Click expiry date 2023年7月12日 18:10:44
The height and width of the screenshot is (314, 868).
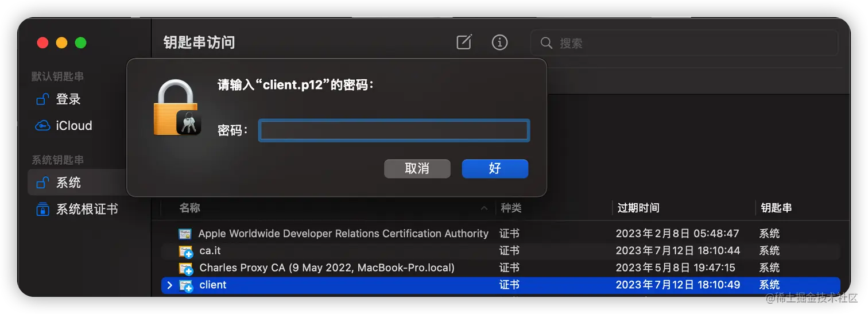coord(678,251)
